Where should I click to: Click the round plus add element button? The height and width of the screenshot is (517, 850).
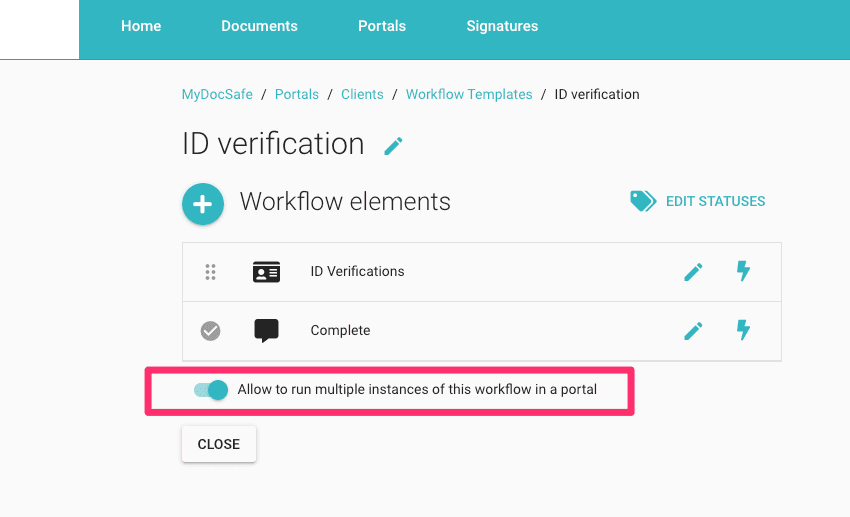[x=202, y=203]
